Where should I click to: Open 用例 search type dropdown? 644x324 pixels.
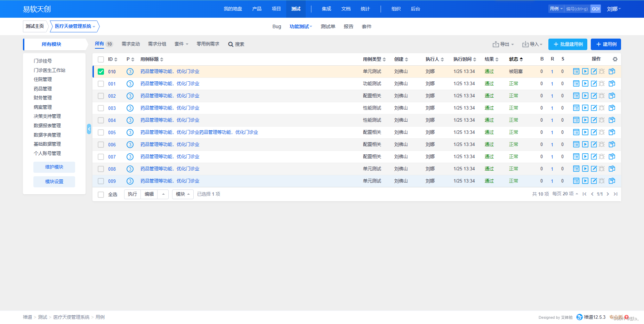point(556,9)
